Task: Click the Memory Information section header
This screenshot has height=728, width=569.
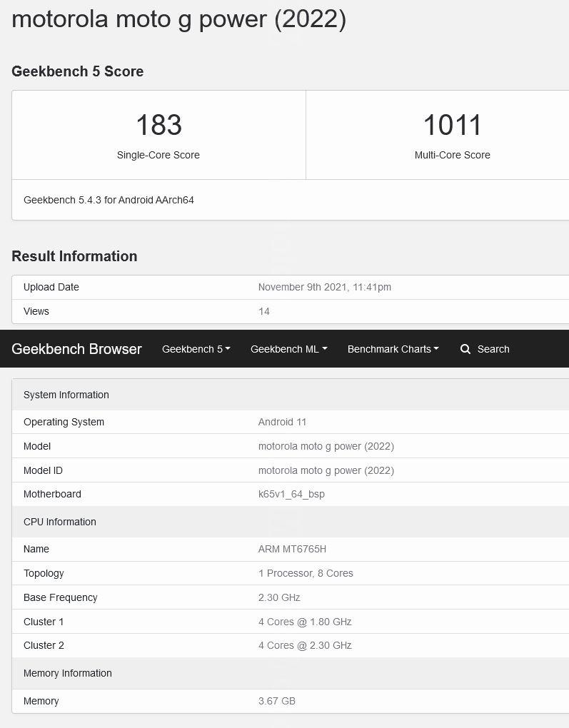Action: pyautogui.click(x=68, y=674)
